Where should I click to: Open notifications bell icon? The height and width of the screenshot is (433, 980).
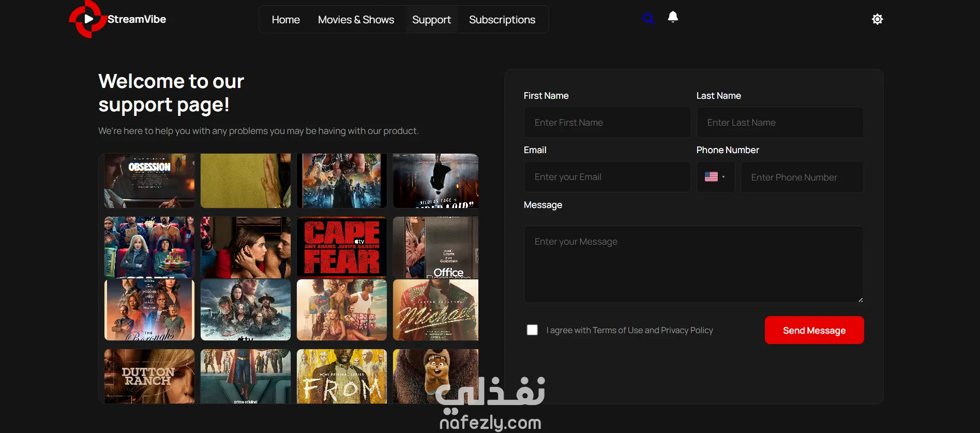[673, 17]
